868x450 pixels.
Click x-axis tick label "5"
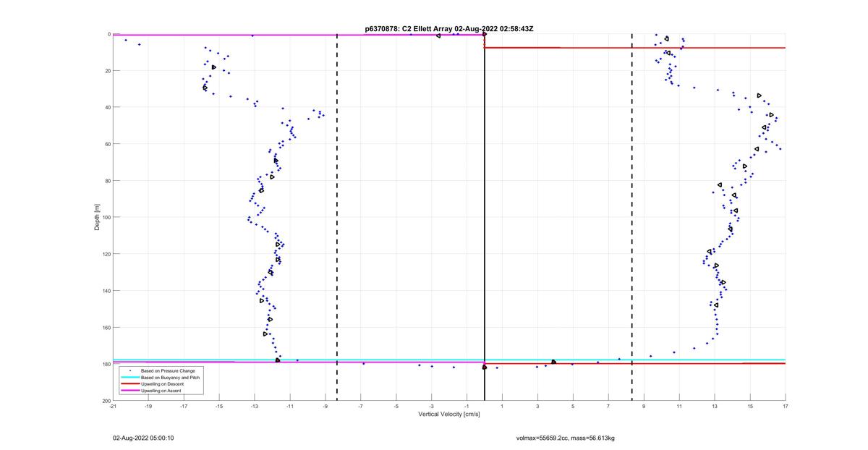click(x=573, y=406)
